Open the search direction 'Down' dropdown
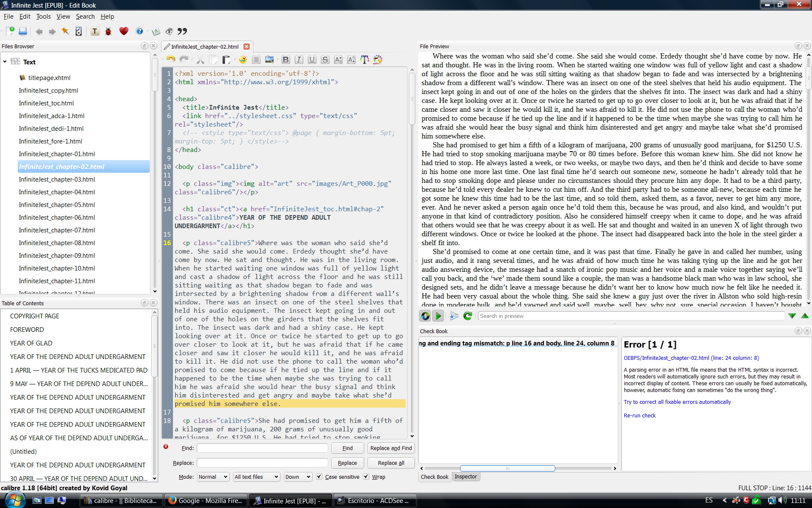This screenshot has height=508, width=812. (298, 477)
